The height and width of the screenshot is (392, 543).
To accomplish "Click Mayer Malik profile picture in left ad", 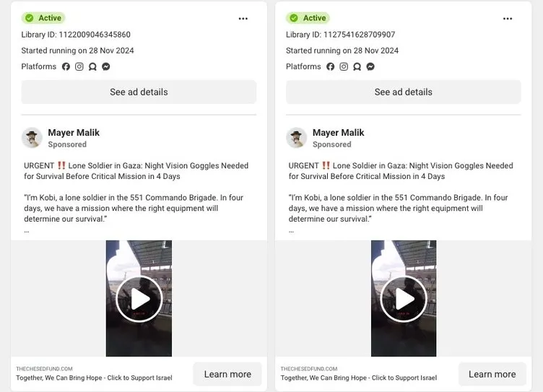I will [x=32, y=138].
